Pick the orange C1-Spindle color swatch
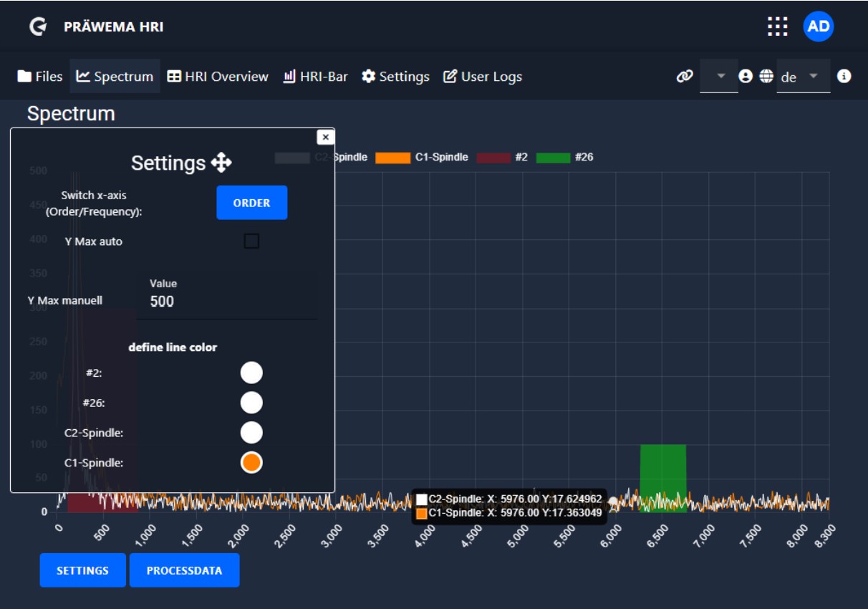This screenshot has width=868, height=609. [251, 463]
